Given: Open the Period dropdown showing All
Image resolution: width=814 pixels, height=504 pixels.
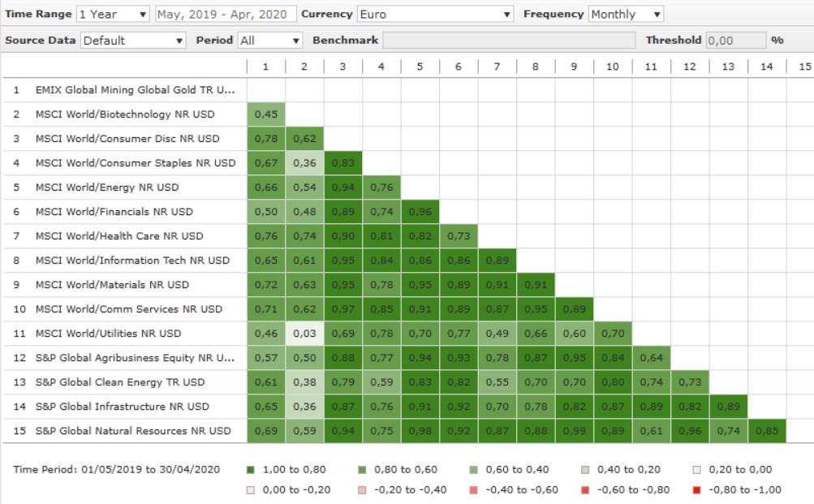Looking at the screenshot, I should click(269, 40).
